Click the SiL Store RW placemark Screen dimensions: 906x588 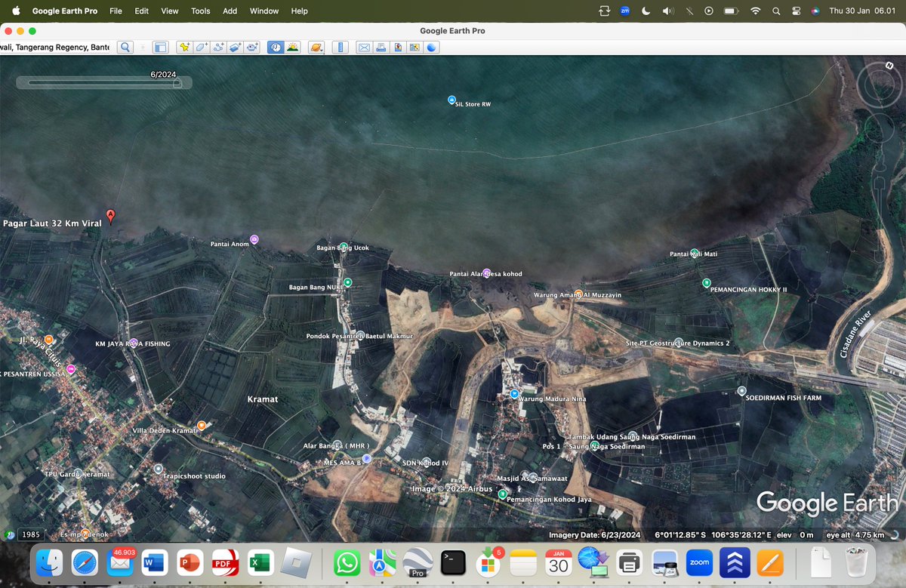[x=451, y=100]
